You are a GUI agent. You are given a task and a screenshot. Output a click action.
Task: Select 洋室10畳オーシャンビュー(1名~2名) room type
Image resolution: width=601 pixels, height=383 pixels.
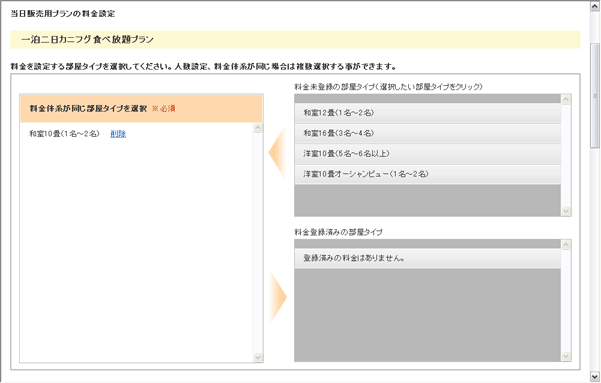pyautogui.click(x=427, y=174)
